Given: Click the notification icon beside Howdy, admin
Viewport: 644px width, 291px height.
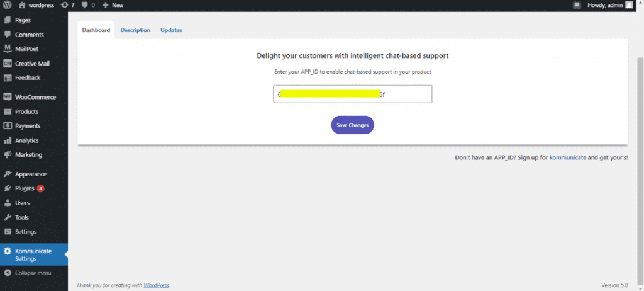Looking at the screenshot, I should click(x=577, y=5).
